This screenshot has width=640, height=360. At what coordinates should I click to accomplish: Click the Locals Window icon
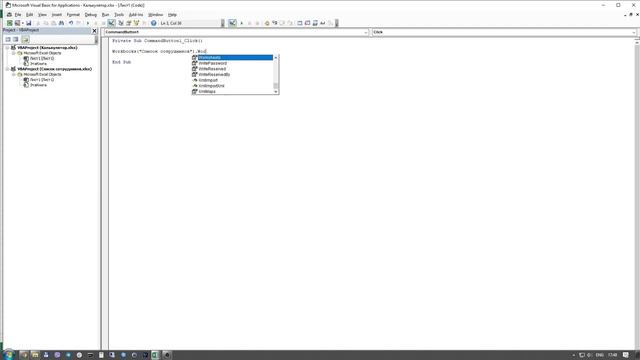tap(300, 23)
